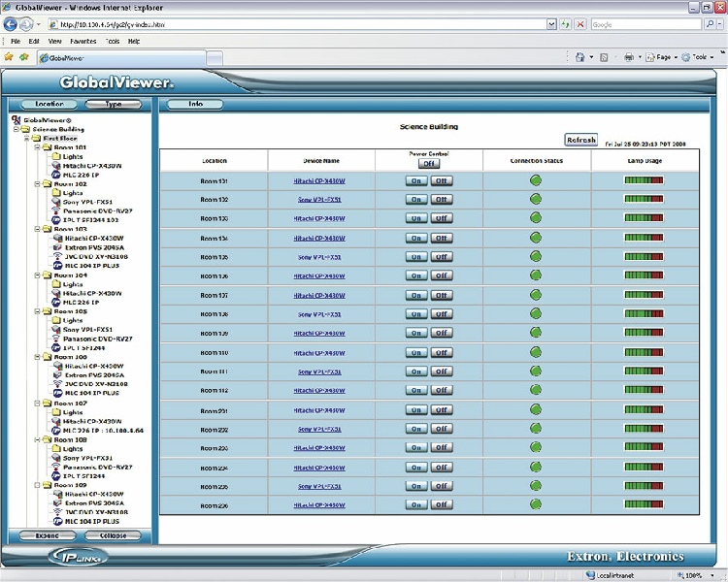The width and height of the screenshot is (728, 582).
Task: Click the green connection status indicator for Room 131
Action: point(536,180)
